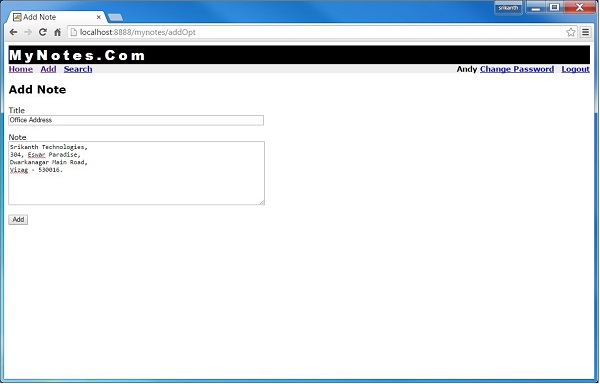Image resolution: width=600 pixels, height=384 pixels.
Task: Open the Add navigation link
Action: tap(48, 69)
